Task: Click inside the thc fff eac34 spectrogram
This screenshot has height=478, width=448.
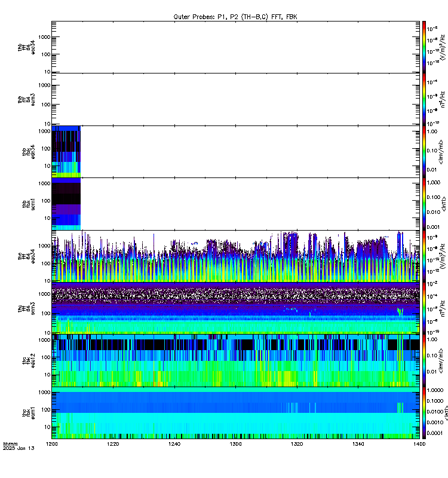Action: [235, 256]
